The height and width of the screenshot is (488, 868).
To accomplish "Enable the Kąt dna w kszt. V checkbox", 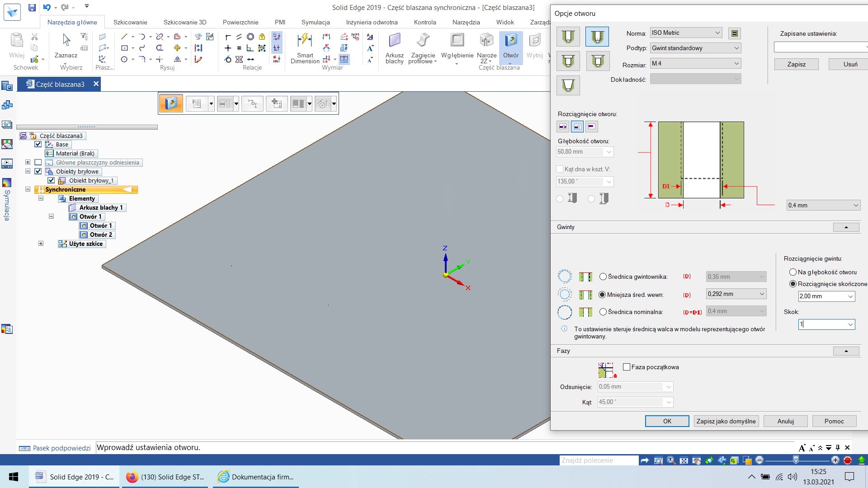I will pos(560,169).
